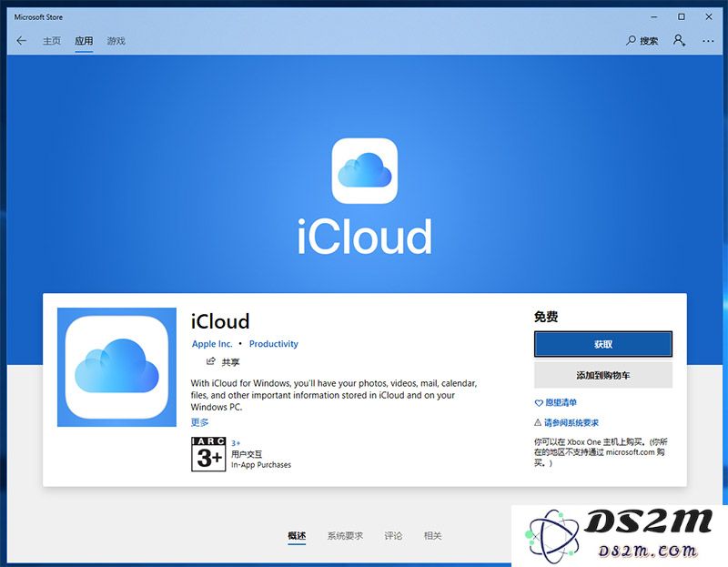
Task: Click the 3+ age rating link
Action: click(x=236, y=443)
